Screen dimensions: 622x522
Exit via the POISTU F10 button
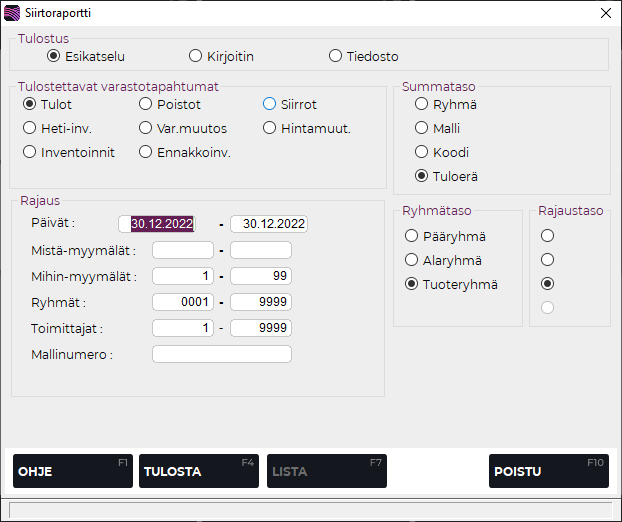[548, 471]
